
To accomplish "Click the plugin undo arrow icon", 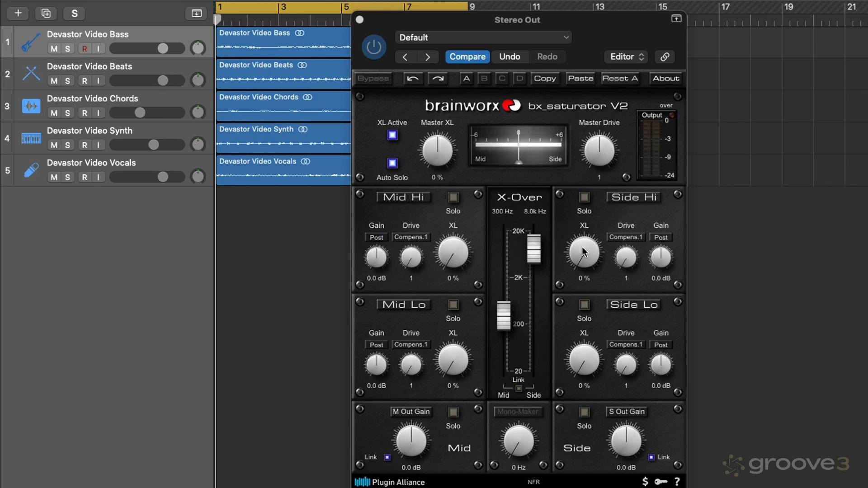I will pyautogui.click(x=412, y=79).
